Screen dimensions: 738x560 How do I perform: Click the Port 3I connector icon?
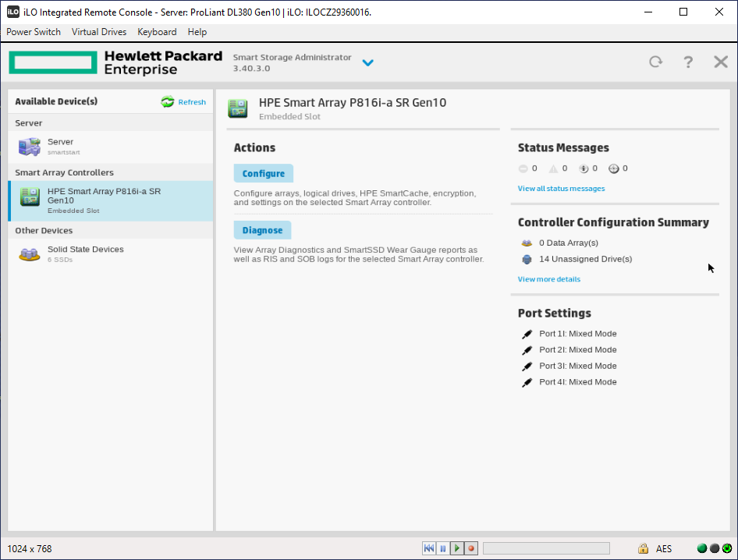(x=527, y=366)
